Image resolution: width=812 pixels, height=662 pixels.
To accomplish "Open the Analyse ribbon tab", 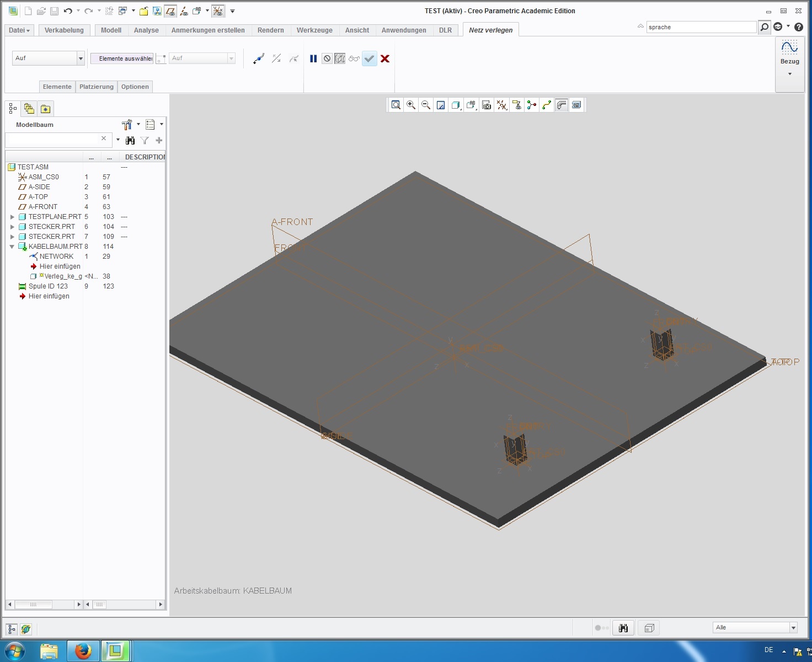I will [x=146, y=30].
